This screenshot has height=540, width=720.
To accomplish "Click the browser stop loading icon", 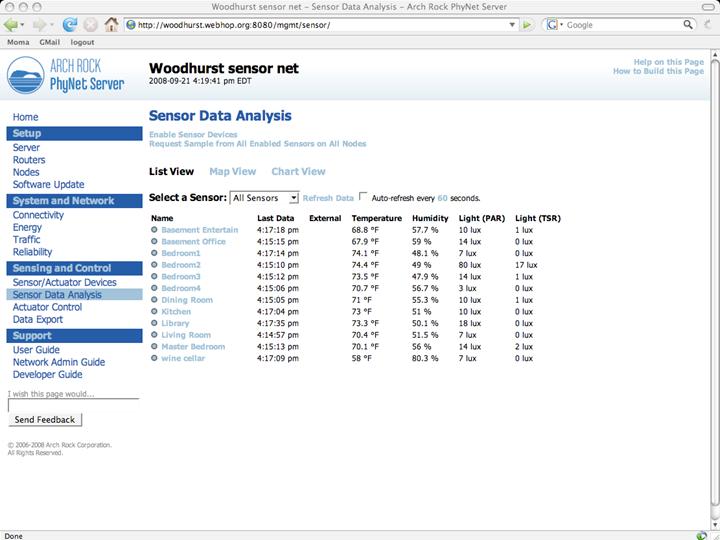I will tap(91, 24).
